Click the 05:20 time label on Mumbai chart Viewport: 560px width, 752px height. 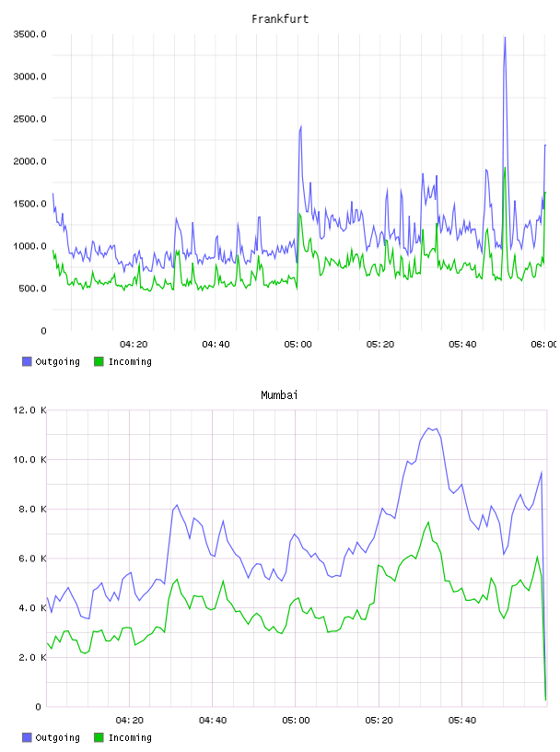pos(379,720)
